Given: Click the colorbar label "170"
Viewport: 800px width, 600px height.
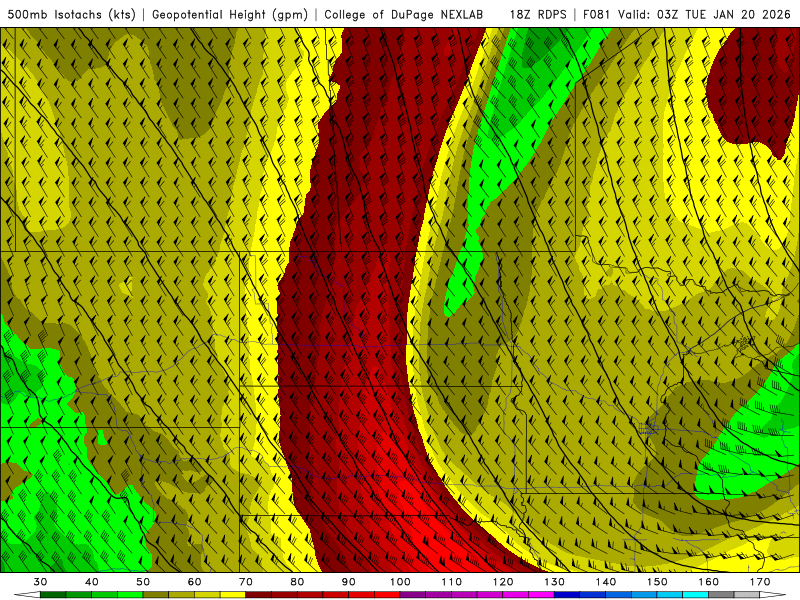Looking at the screenshot, I should [760, 582].
